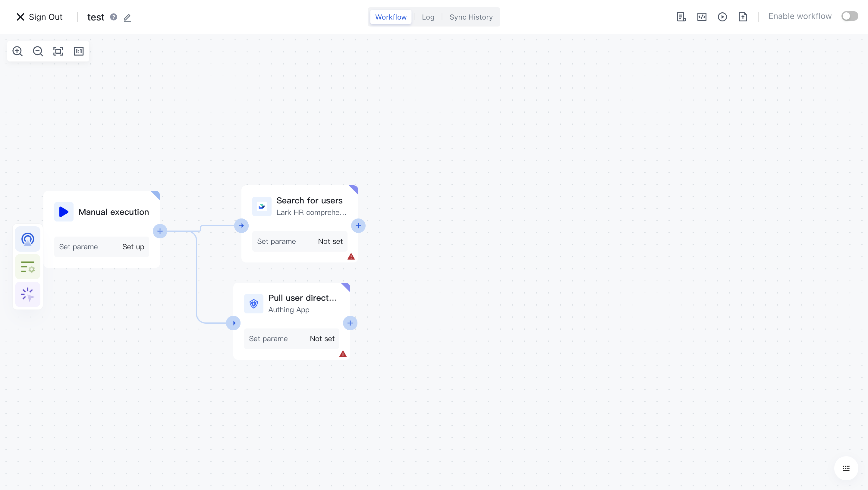Viewport: 868px width, 490px height.
Task: Zoom in on the workflow canvas
Action: point(17,51)
